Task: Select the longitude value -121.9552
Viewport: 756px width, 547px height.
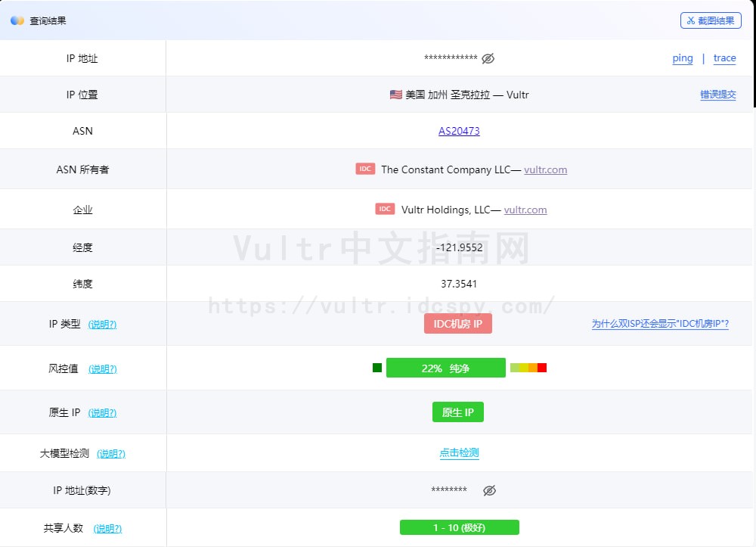Action: [x=459, y=247]
